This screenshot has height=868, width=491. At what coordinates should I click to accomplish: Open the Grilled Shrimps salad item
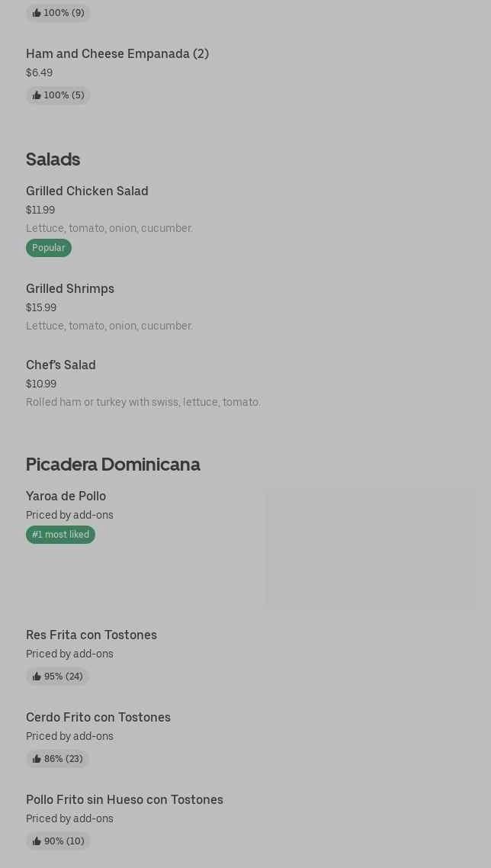[x=70, y=288]
